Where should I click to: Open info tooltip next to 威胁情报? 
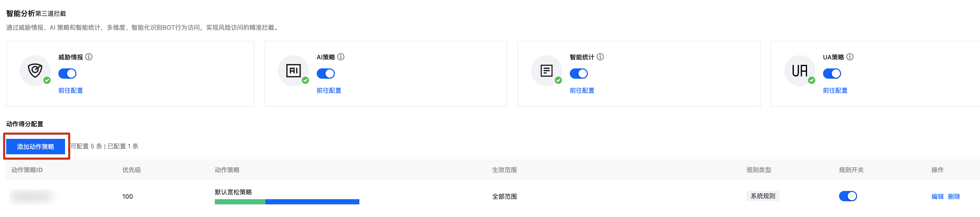89,57
